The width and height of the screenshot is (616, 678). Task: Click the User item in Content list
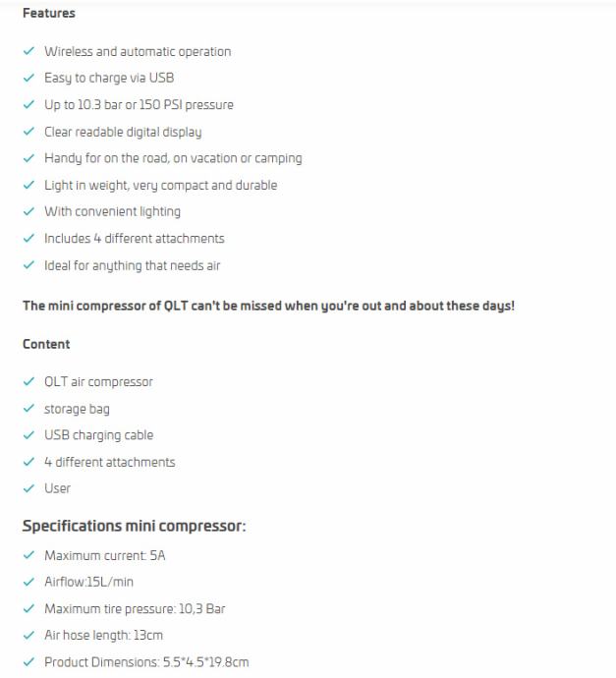click(x=57, y=488)
